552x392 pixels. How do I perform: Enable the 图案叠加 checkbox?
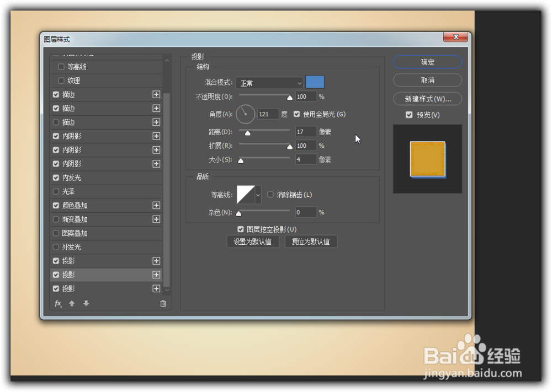click(56, 233)
